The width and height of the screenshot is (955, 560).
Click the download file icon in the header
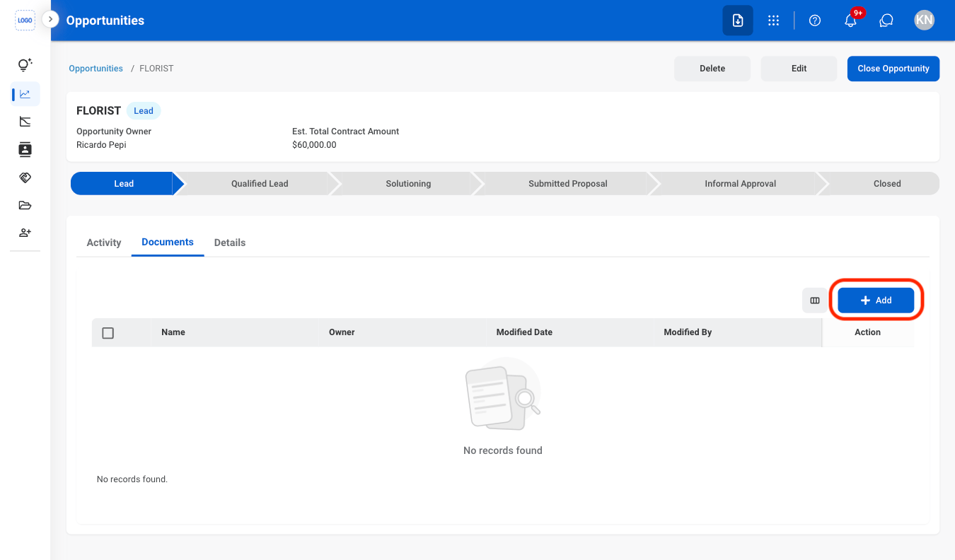pyautogui.click(x=738, y=21)
